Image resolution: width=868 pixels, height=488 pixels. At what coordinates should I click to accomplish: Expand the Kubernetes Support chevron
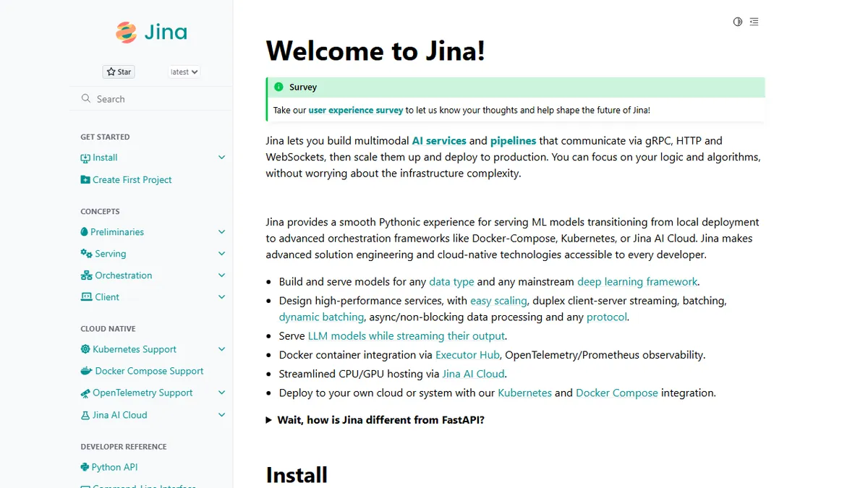pos(221,349)
